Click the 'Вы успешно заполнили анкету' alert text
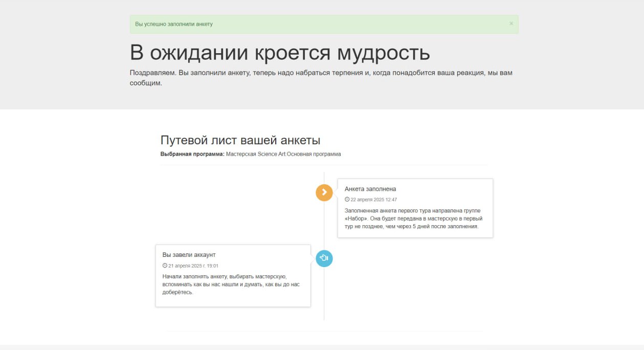This screenshot has height=350, width=644. pyautogui.click(x=174, y=24)
